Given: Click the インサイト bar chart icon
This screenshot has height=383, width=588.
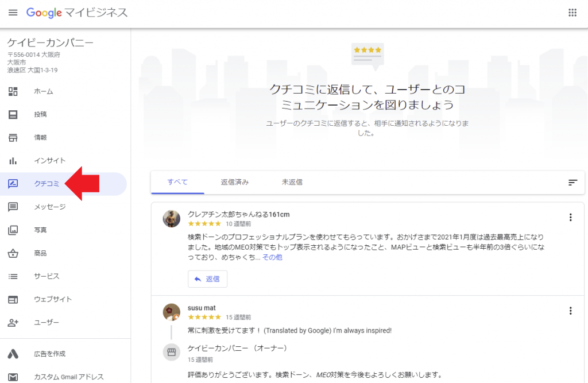Looking at the screenshot, I should (x=13, y=161).
